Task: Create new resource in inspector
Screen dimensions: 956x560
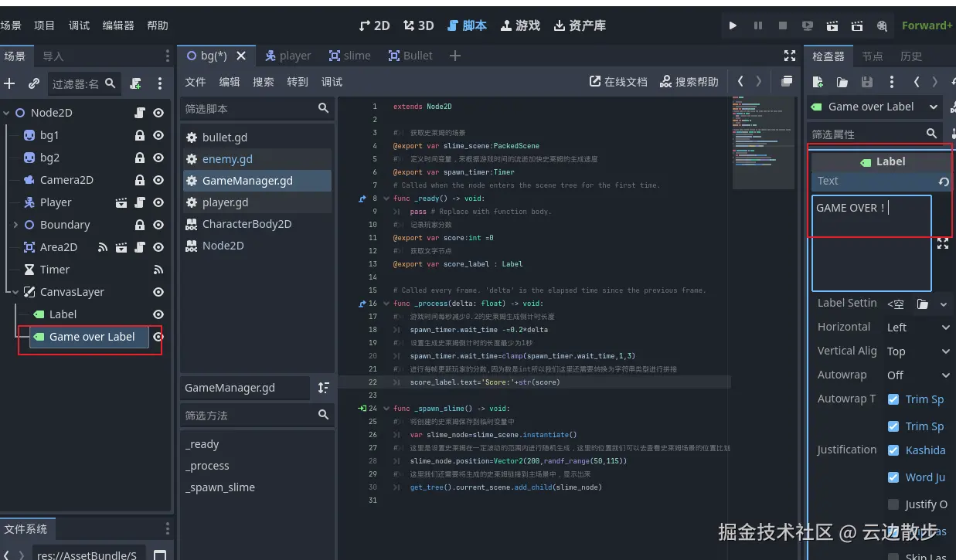Action: coord(818,81)
